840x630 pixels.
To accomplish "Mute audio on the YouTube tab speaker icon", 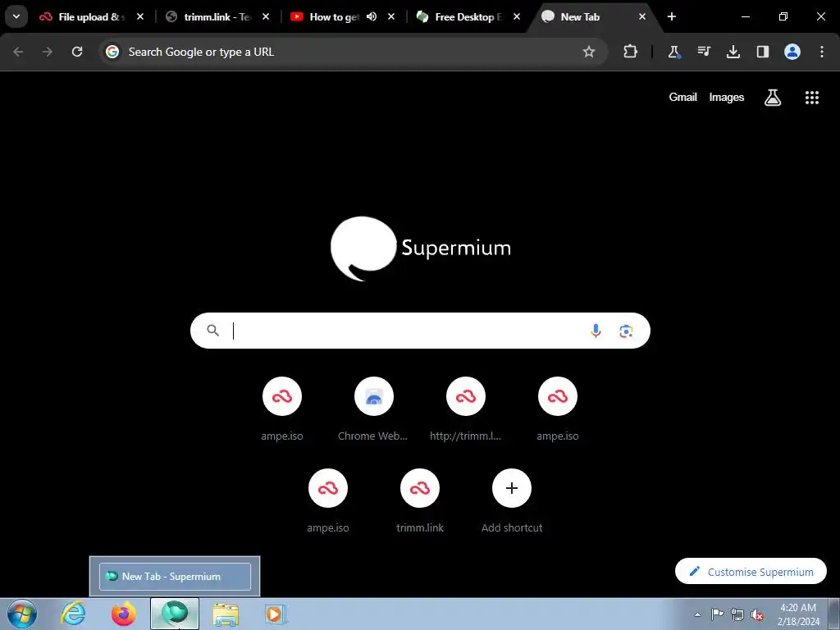I will coord(372,16).
